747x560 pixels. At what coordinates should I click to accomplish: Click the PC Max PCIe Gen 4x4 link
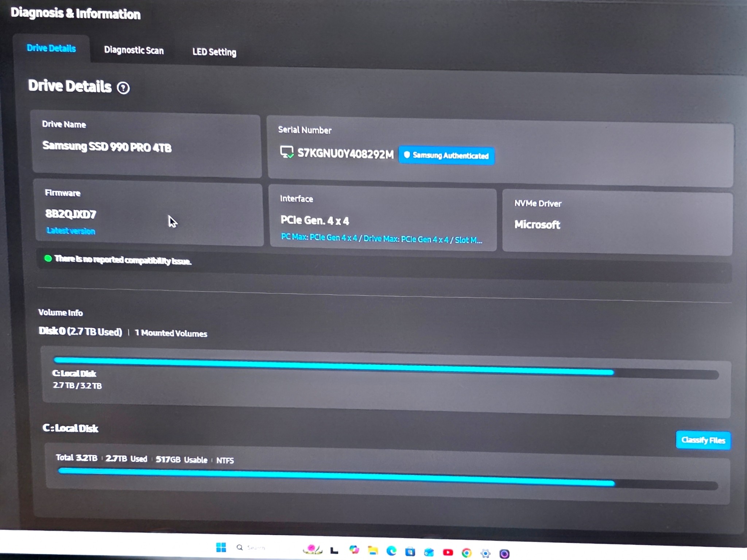coord(382,238)
